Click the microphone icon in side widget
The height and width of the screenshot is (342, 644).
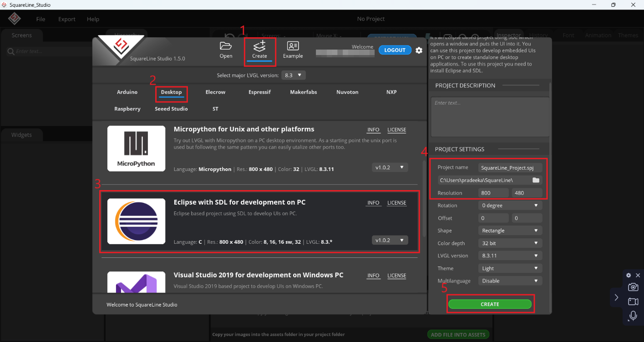pos(633,316)
